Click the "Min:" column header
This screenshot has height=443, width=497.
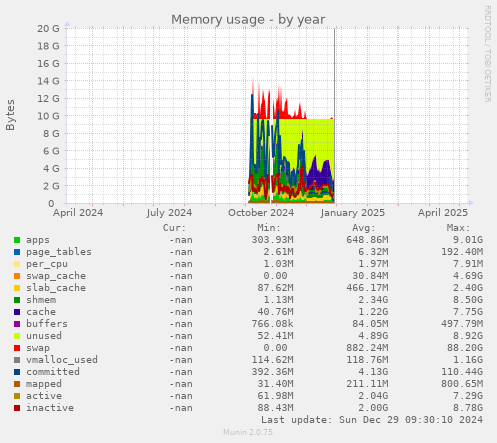point(269,228)
